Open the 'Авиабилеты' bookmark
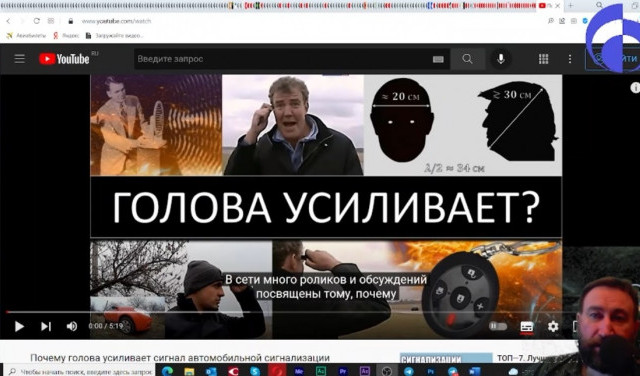The image size is (640, 376). pyautogui.click(x=27, y=36)
